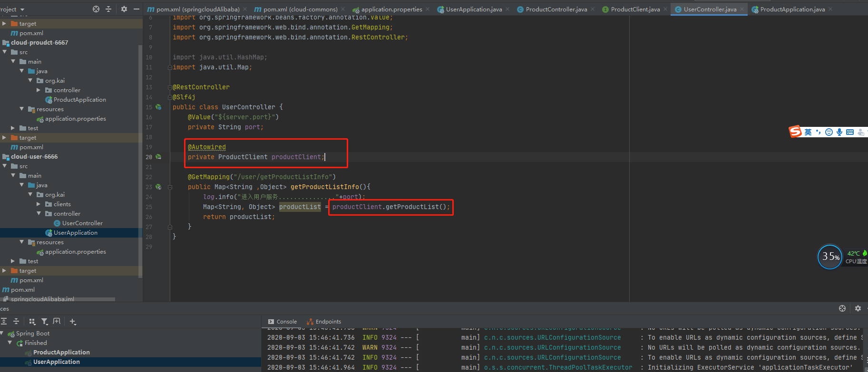Open Project panel gear options
The height and width of the screenshot is (372, 868).
(x=124, y=9)
